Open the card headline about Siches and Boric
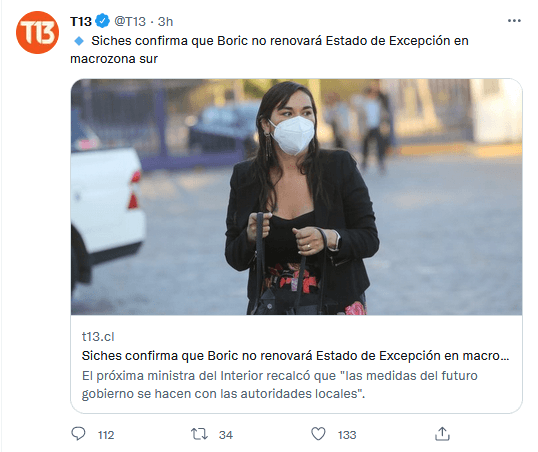 (295, 356)
